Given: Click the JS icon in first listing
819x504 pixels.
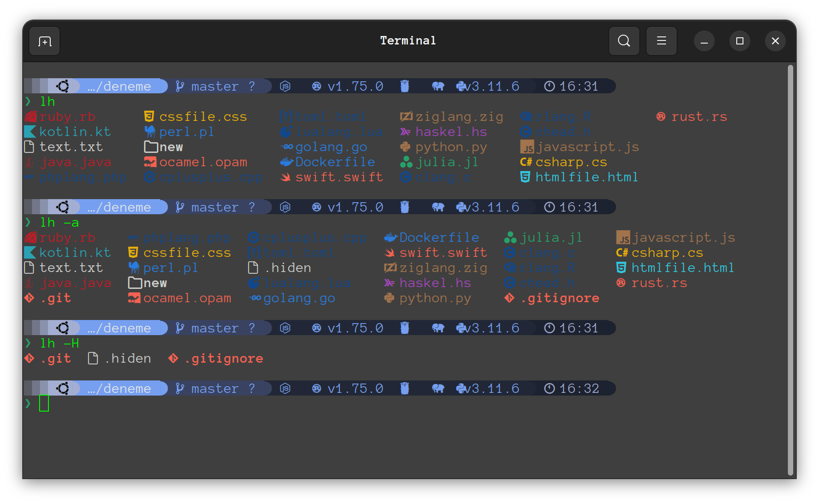Looking at the screenshot, I should point(527,147).
